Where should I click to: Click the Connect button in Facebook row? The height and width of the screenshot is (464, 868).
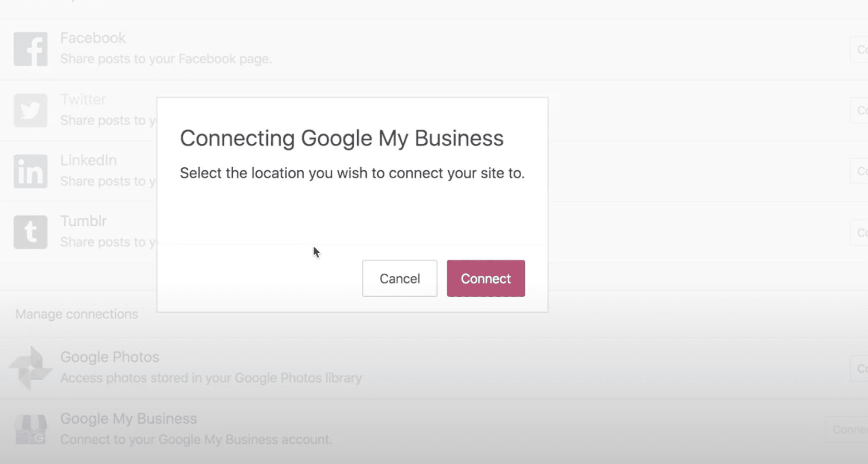click(859, 50)
